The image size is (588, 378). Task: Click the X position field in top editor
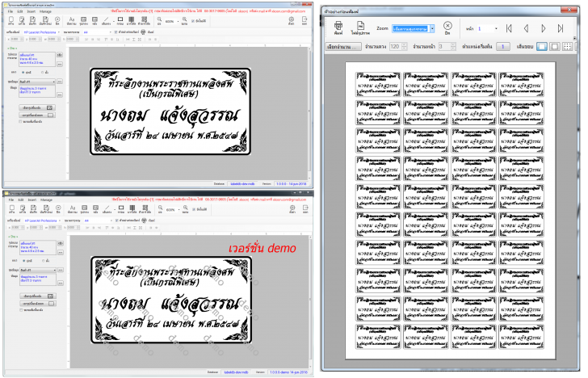tap(15, 39)
